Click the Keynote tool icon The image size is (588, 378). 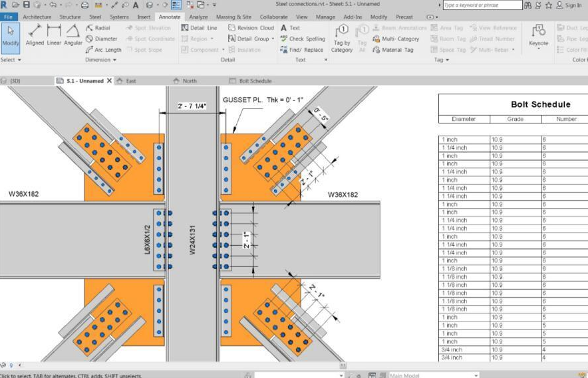(x=539, y=31)
